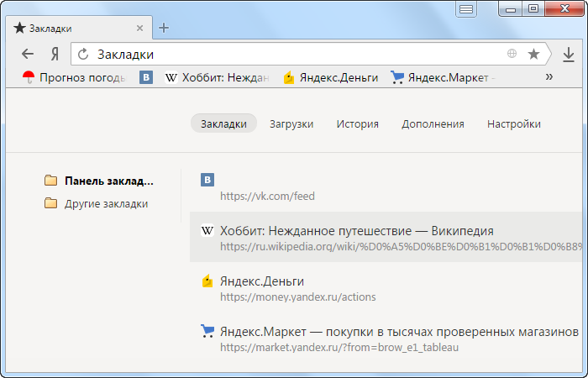
Task: Open the Яндекс.Деньги bookmark title in the list
Action: pyautogui.click(x=262, y=281)
